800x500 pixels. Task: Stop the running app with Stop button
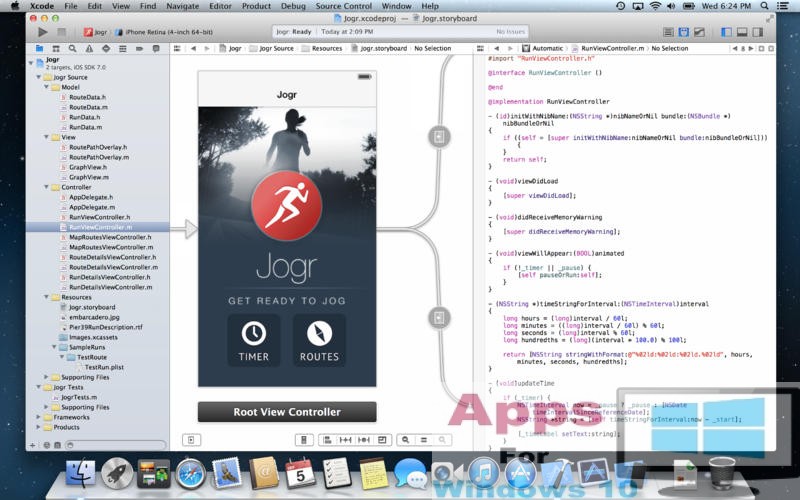tap(61, 32)
